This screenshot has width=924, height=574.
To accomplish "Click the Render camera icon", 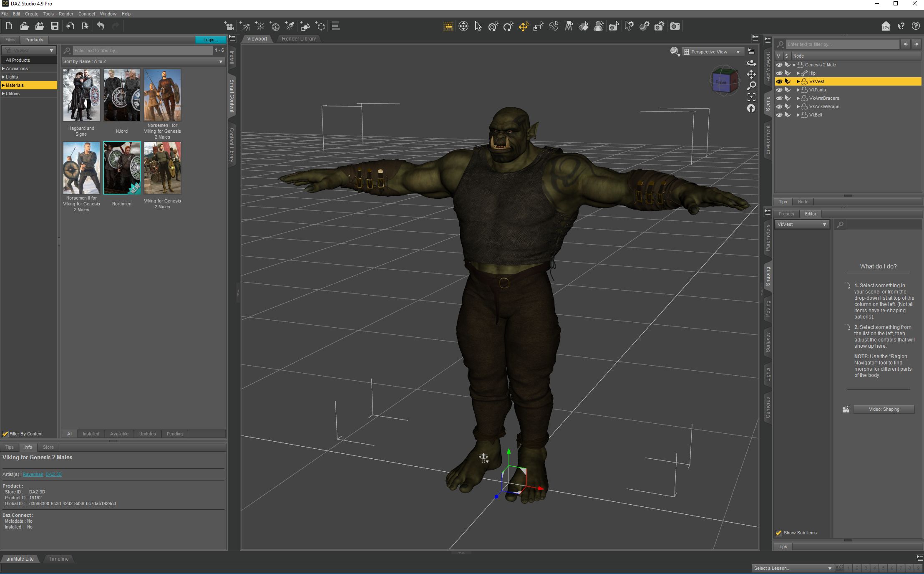I will tap(675, 26).
